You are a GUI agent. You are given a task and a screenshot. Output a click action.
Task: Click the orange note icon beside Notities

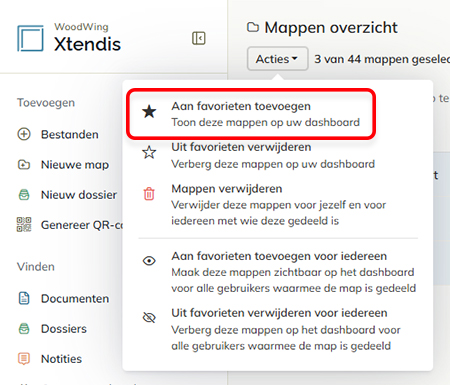coord(24,359)
